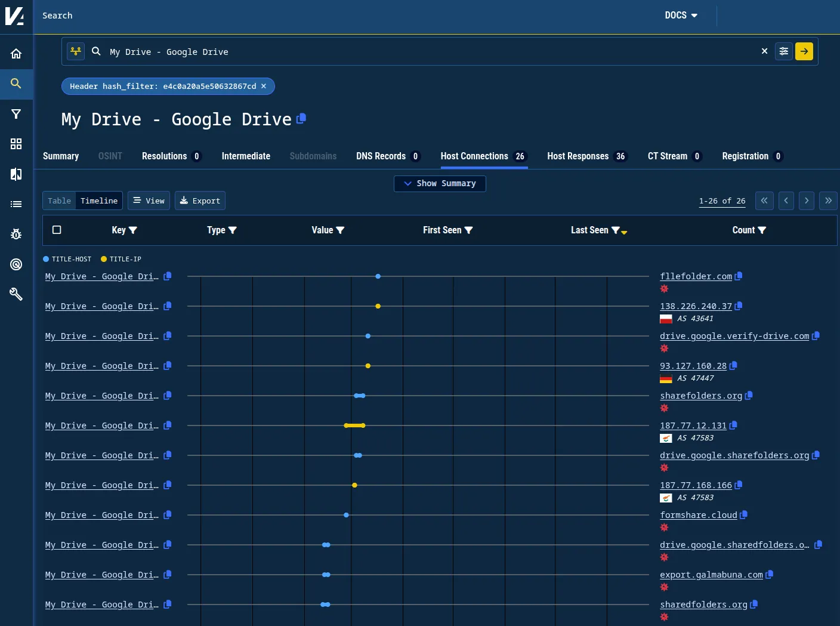Toggle TITLE-IP legend series

point(121,259)
